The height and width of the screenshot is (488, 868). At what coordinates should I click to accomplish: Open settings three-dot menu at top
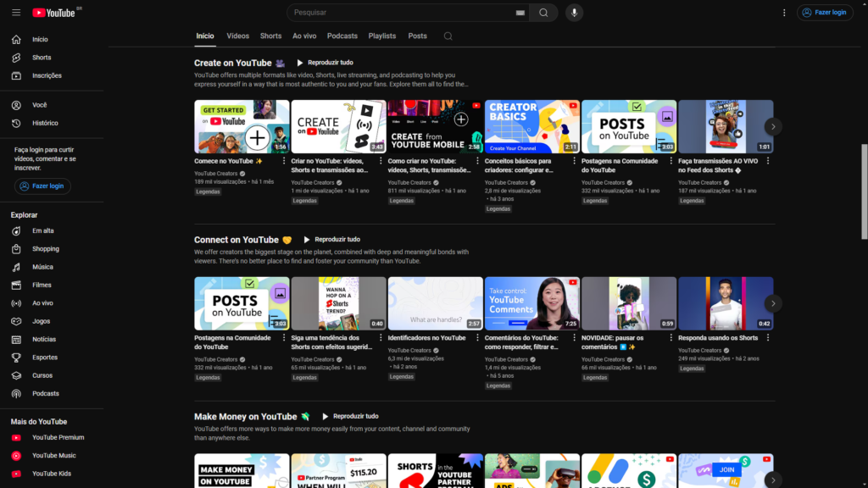click(784, 13)
